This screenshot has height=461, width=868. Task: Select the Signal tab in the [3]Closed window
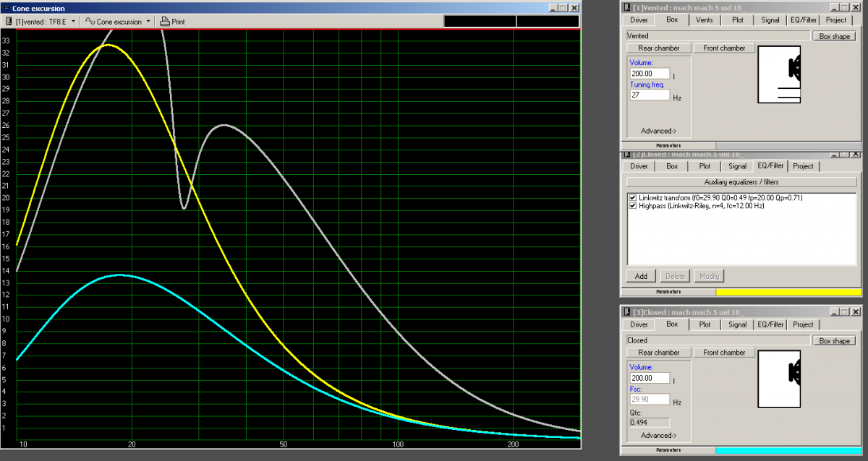pyautogui.click(x=737, y=324)
